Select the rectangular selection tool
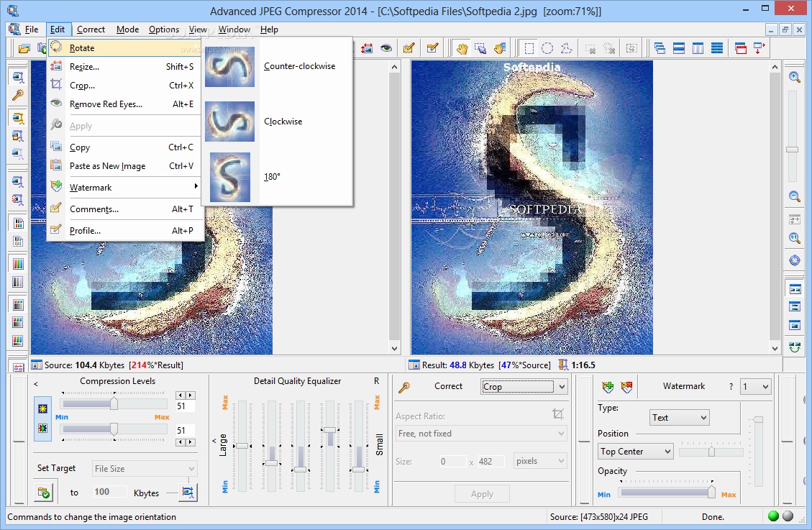Screen dimensions: 812x530 (x=529, y=49)
